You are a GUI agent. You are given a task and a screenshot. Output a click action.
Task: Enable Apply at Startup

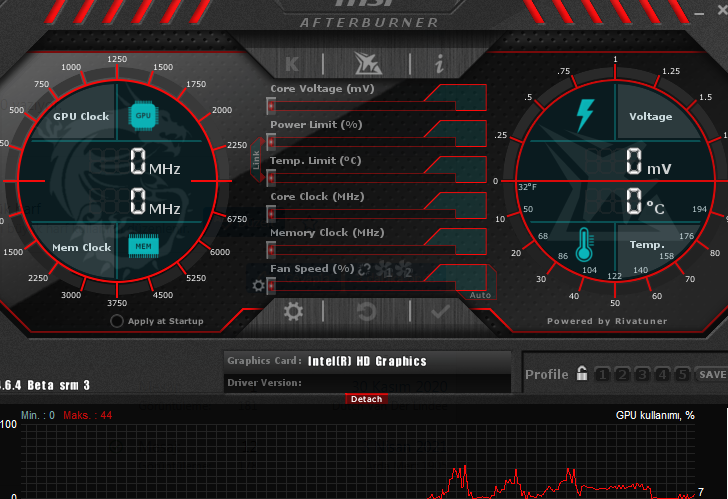coord(117,321)
